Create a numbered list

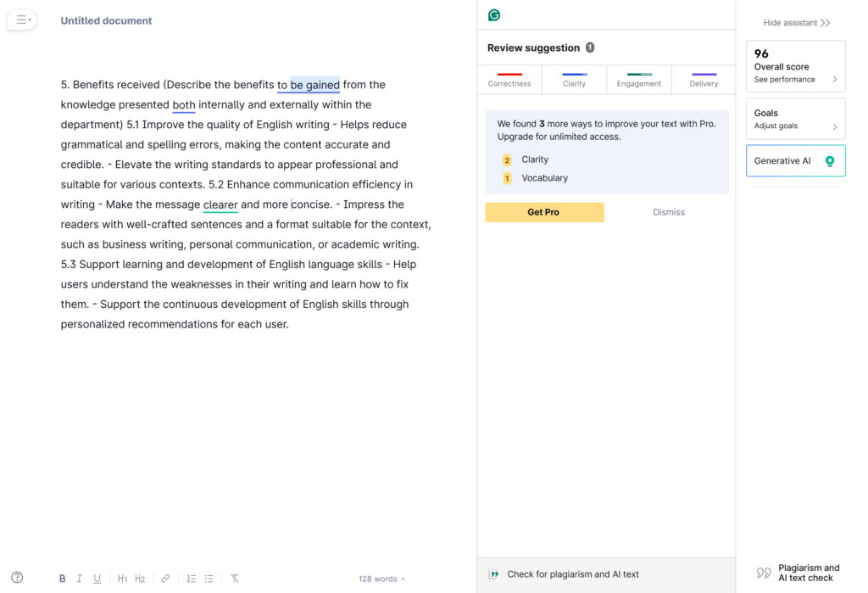click(x=192, y=579)
